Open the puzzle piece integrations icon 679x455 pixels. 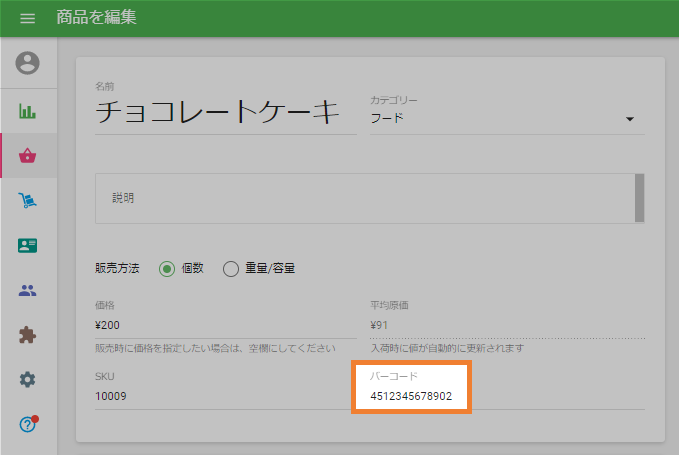coord(28,336)
